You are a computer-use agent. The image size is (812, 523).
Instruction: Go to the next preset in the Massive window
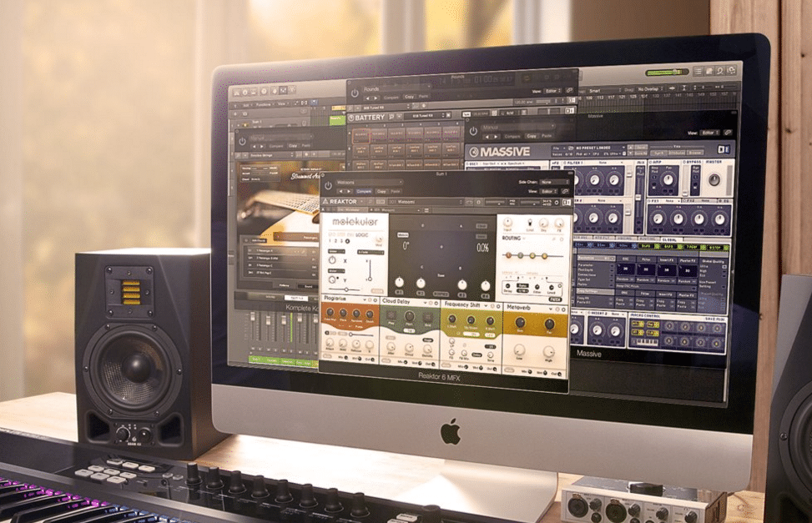pyautogui.click(x=496, y=137)
